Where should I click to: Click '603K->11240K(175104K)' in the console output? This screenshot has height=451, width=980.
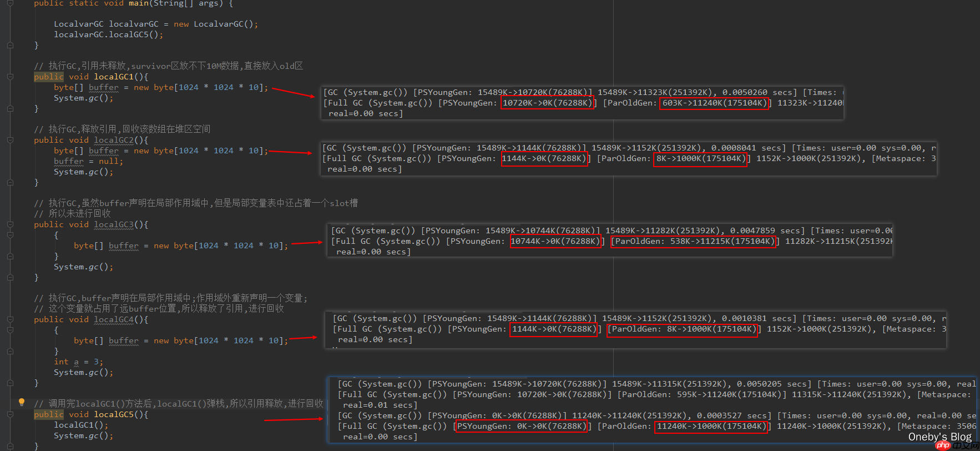714,103
